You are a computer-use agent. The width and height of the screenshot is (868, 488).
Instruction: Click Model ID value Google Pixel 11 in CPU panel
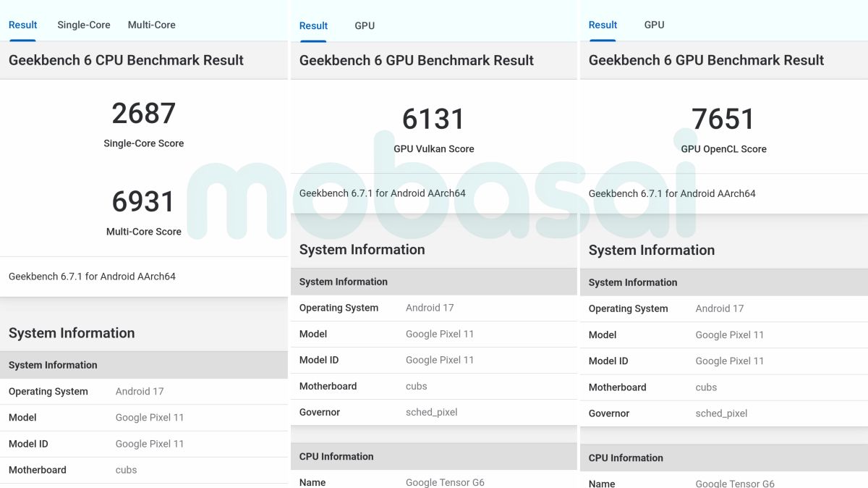pos(150,444)
